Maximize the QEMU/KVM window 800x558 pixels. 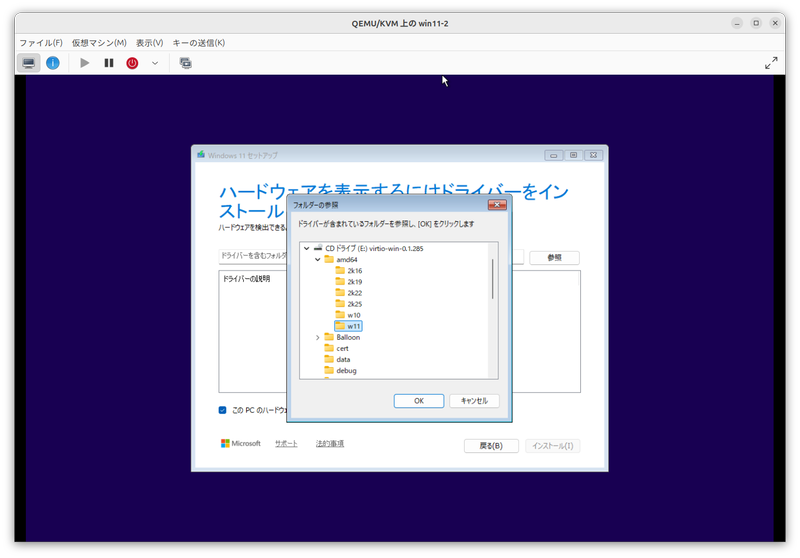(x=756, y=23)
